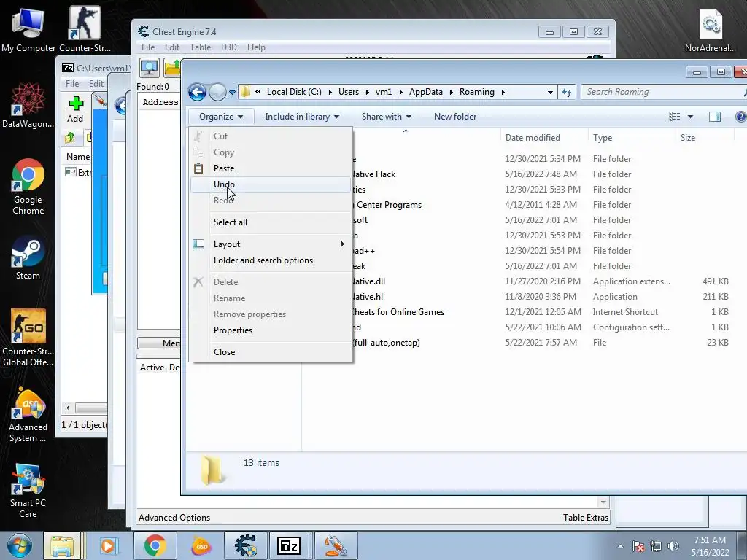Click Users in the address path
The image size is (747, 560).
(349, 92)
